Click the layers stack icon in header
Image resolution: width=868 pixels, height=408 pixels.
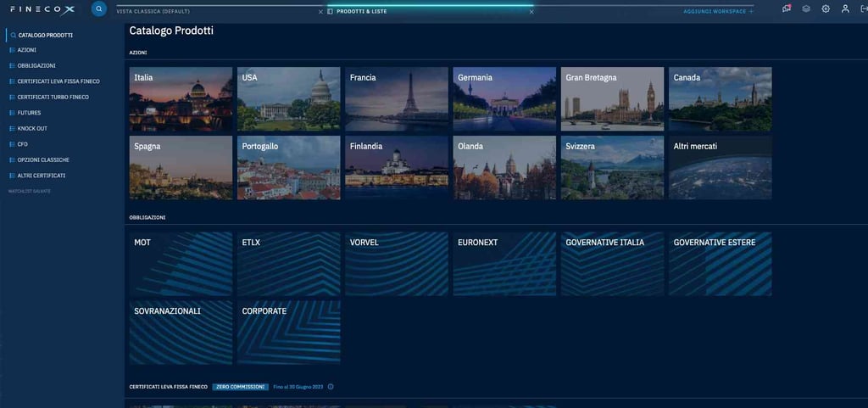pyautogui.click(x=806, y=9)
